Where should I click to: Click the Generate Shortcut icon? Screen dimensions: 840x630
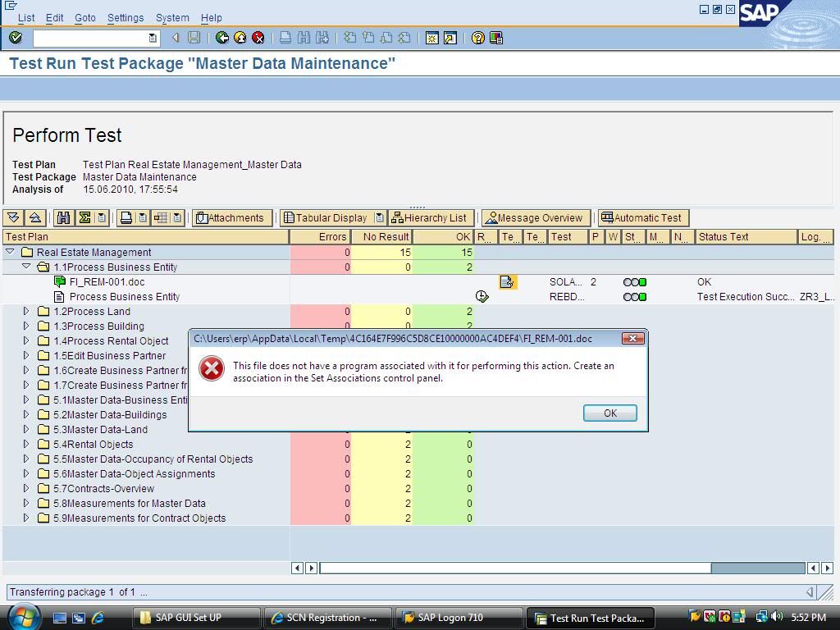[x=450, y=38]
